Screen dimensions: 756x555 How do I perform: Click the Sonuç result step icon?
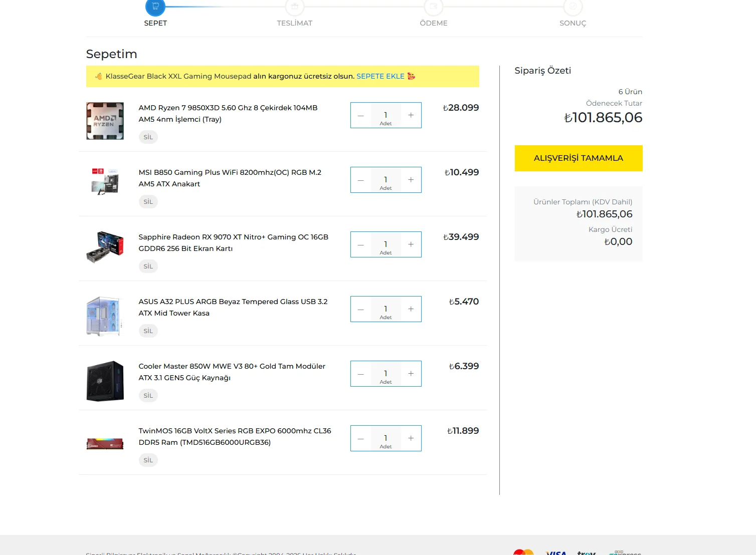point(573,7)
